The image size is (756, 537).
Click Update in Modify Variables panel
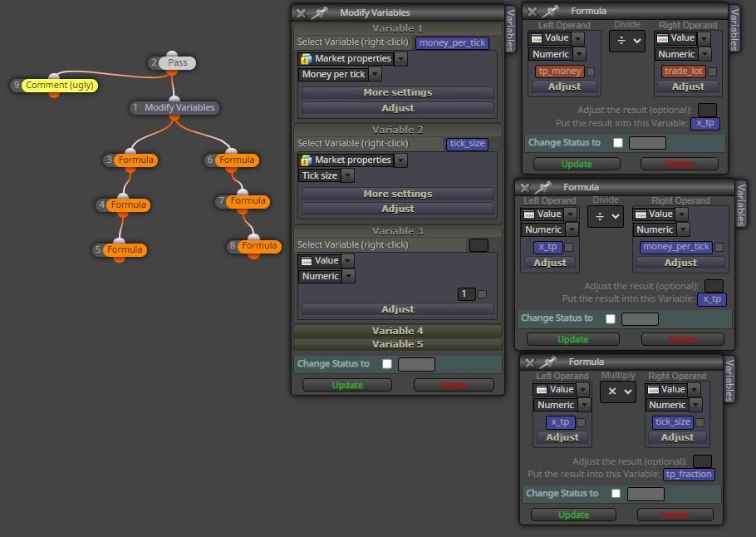click(347, 385)
